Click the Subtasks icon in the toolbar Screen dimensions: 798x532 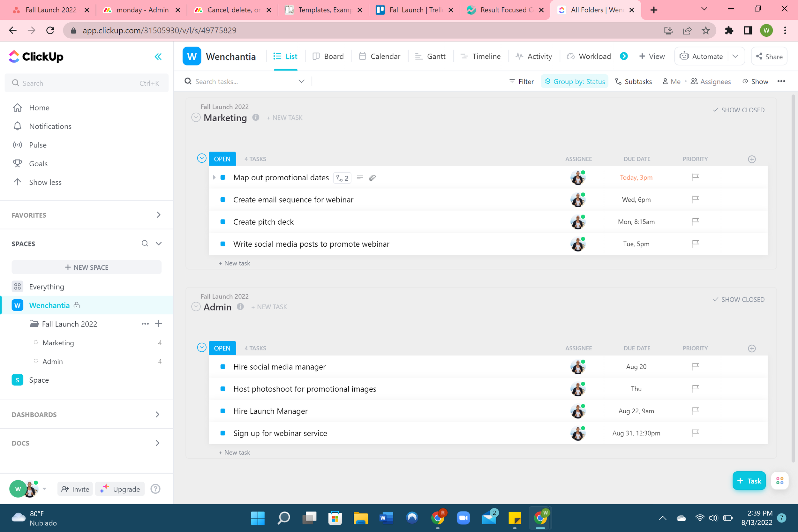(x=619, y=81)
